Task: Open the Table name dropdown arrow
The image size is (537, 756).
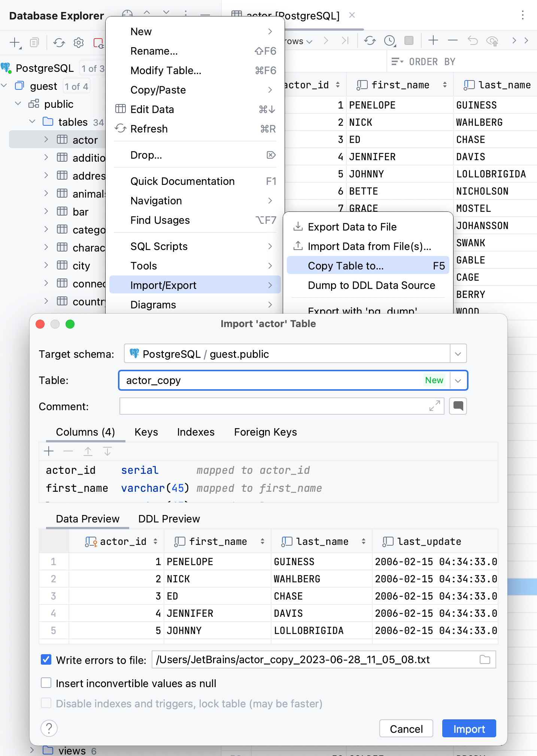Action: (x=458, y=381)
